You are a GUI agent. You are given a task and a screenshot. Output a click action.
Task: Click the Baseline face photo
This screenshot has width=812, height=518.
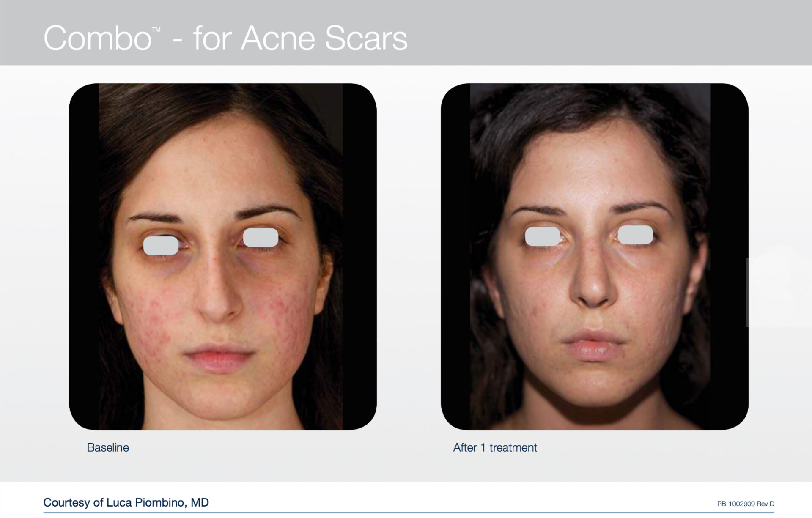[222, 257]
